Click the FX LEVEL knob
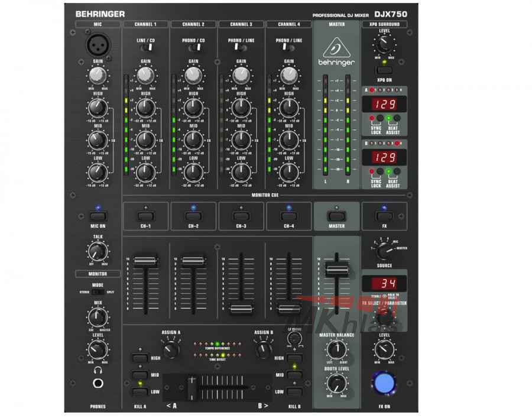This screenshot has height=418, width=532. point(384,349)
